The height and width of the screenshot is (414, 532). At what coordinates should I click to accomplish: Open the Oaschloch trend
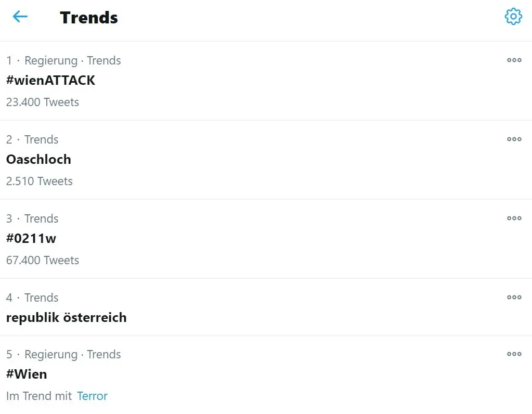click(38, 160)
